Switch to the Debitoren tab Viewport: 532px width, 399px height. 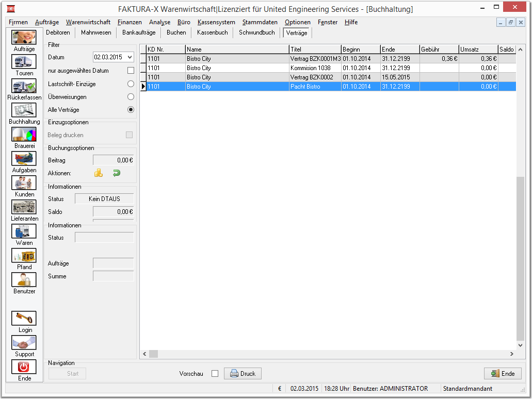coord(58,32)
